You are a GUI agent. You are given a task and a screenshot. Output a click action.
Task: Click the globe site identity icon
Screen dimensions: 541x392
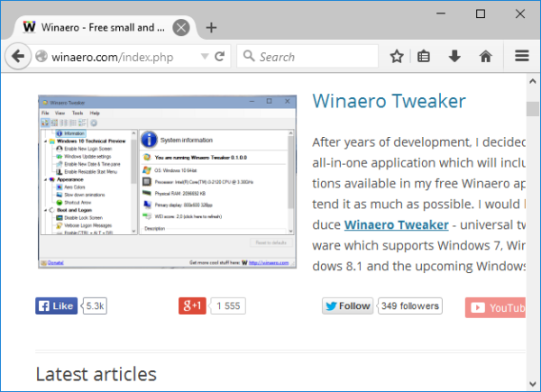click(x=41, y=56)
